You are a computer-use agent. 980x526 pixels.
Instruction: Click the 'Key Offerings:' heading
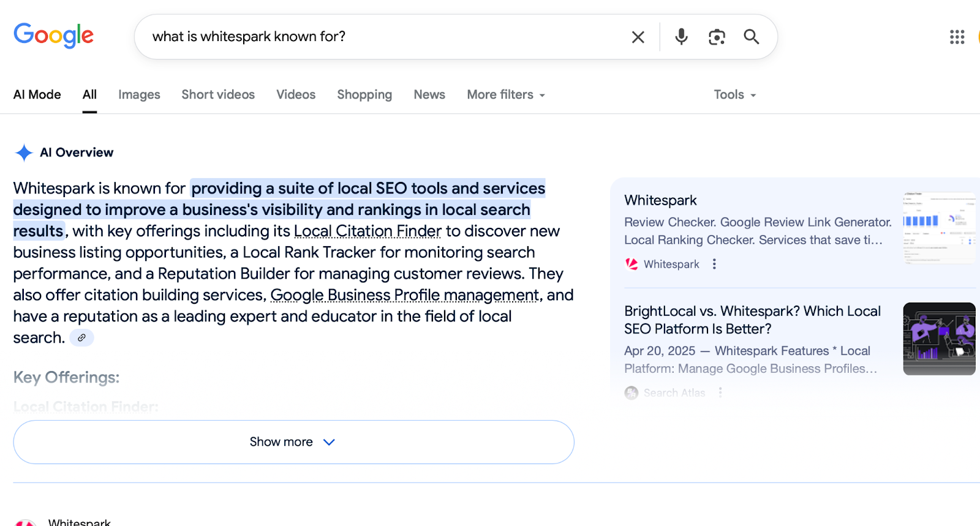pos(66,377)
